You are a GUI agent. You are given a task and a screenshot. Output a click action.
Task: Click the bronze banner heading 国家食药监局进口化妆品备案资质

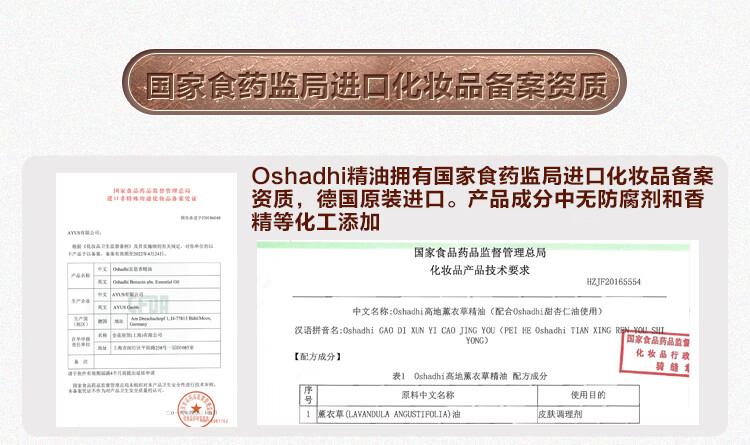(x=375, y=83)
